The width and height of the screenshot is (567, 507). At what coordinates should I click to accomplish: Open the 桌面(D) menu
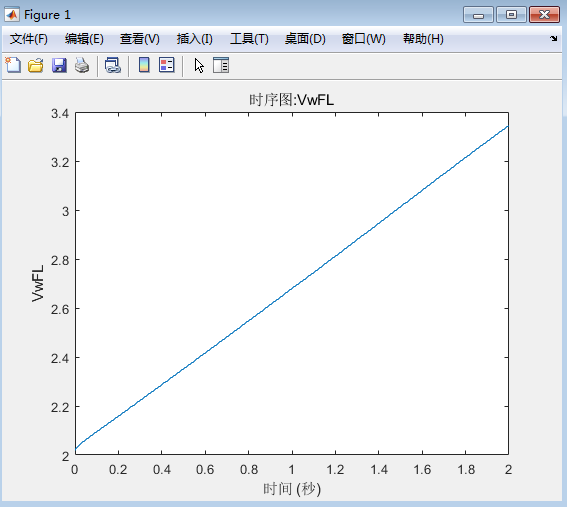(305, 39)
